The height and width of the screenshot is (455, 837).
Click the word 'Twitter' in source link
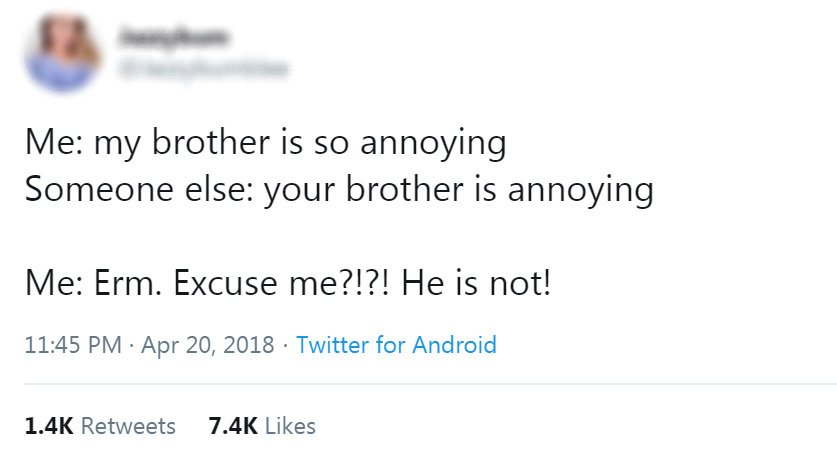[x=332, y=344]
